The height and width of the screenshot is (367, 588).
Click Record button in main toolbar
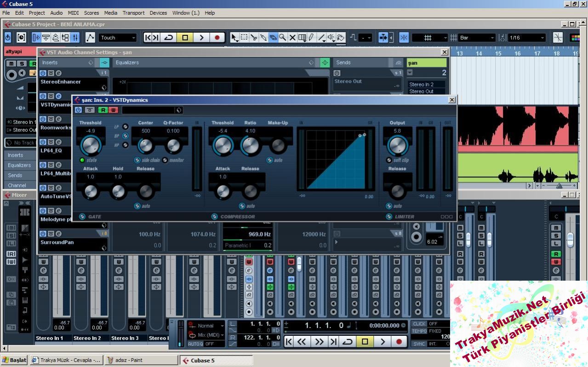(x=217, y=38)
